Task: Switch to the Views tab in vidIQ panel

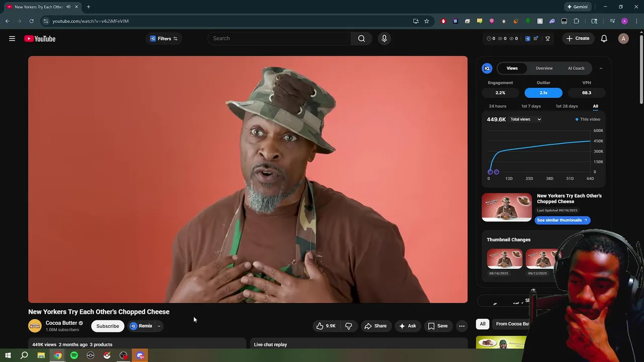Action: click(x=512, y=68)
